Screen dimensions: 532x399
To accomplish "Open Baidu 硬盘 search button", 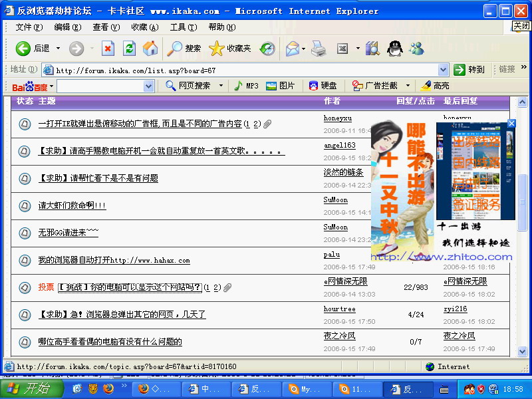I will [323, 86].
